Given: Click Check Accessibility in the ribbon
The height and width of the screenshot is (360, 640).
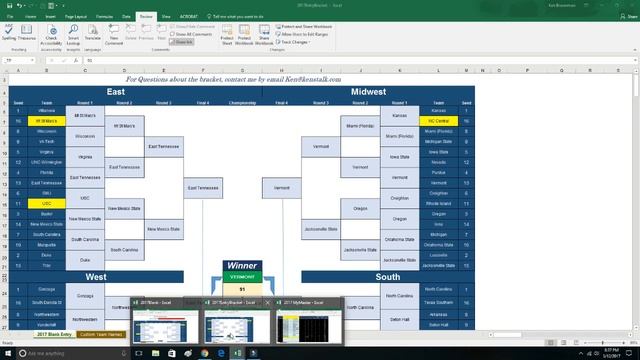Looking at the screenshot, I should coord(51,35).
